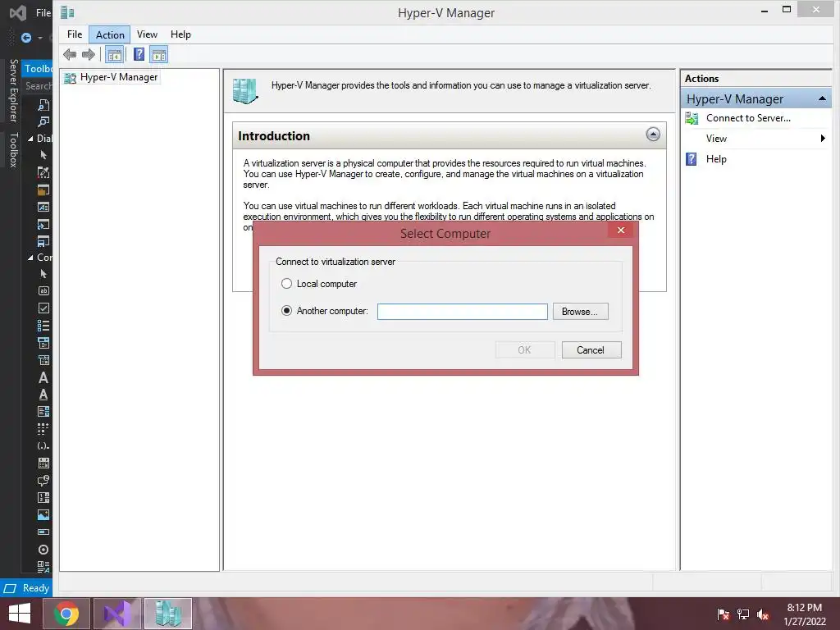Select FolderBrowserDialog folder icon in toolbox
This screenshot has width=840, height=630.
[43, 189]
